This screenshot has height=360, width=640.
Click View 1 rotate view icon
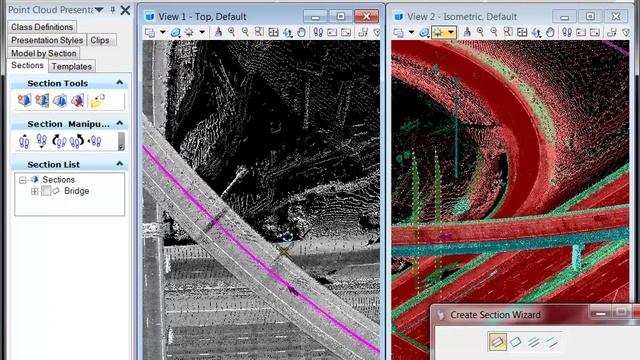point(287,32)
